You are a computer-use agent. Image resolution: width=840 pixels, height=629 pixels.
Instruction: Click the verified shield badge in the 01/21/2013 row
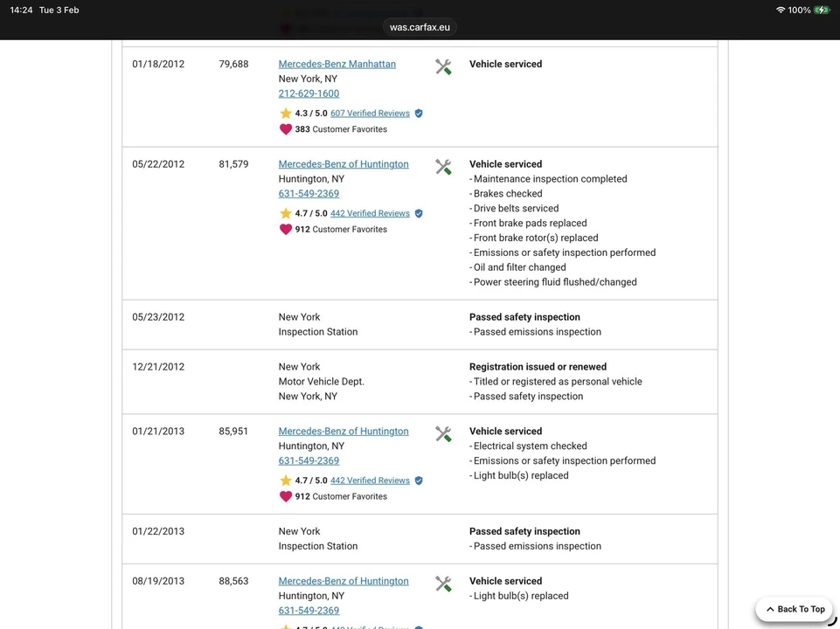[x=419, y=480]
